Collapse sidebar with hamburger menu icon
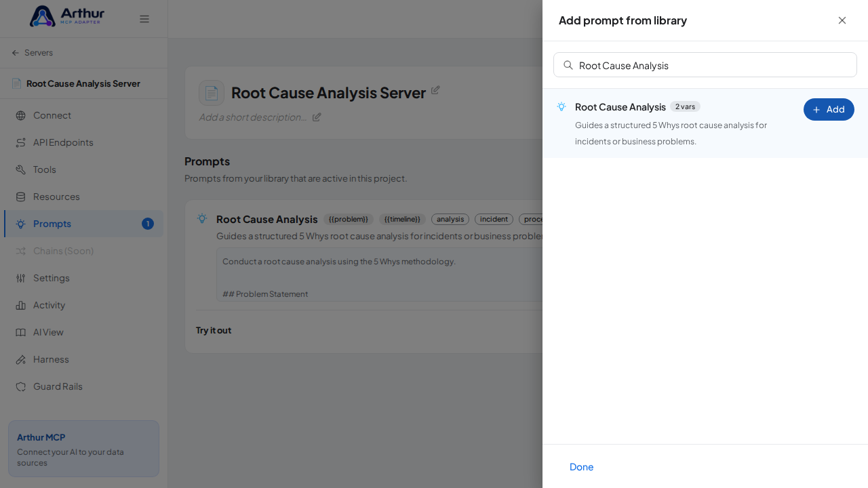 [144, 19]
